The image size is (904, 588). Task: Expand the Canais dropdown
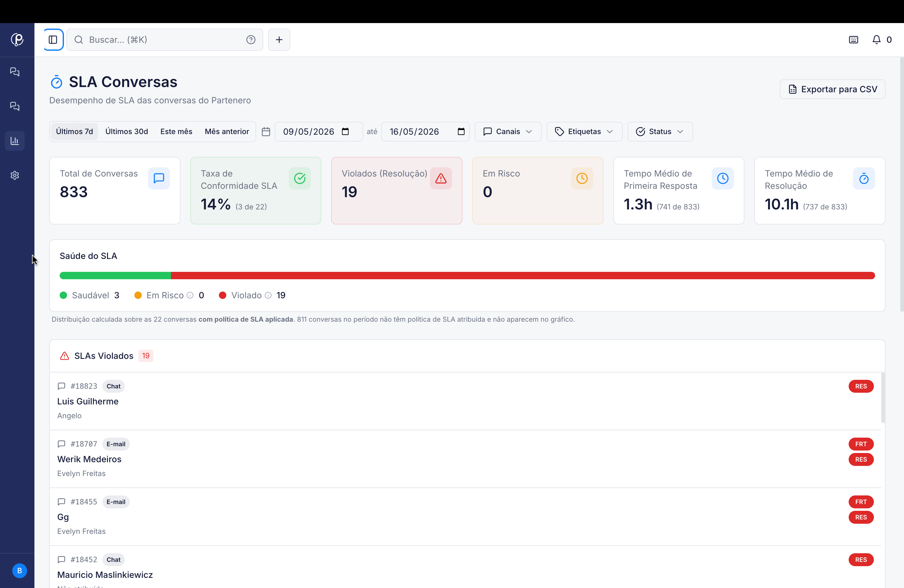[508, 131]
